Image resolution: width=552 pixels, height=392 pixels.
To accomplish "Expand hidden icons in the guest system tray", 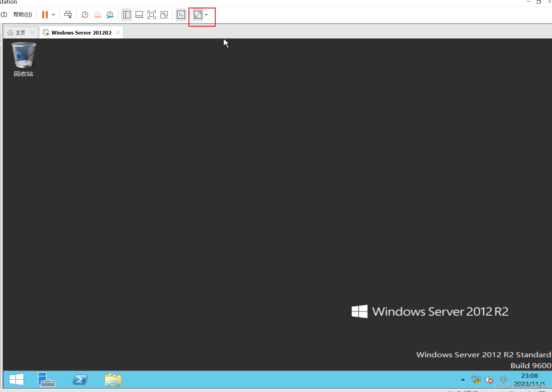I will [463, 379].
